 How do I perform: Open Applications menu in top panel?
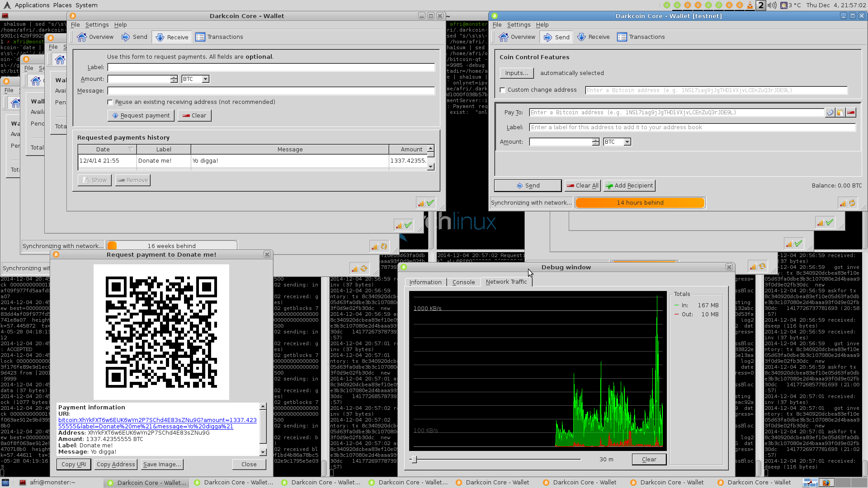coord(32,5)
